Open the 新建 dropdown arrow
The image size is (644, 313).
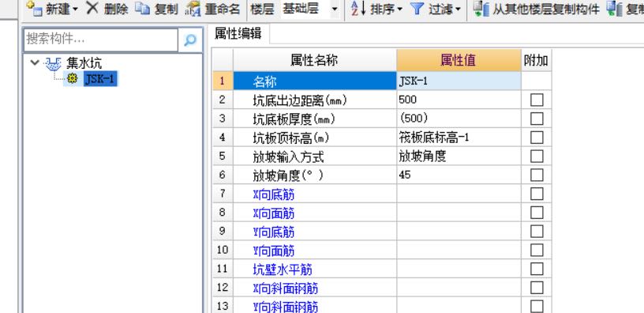[75, 9]
